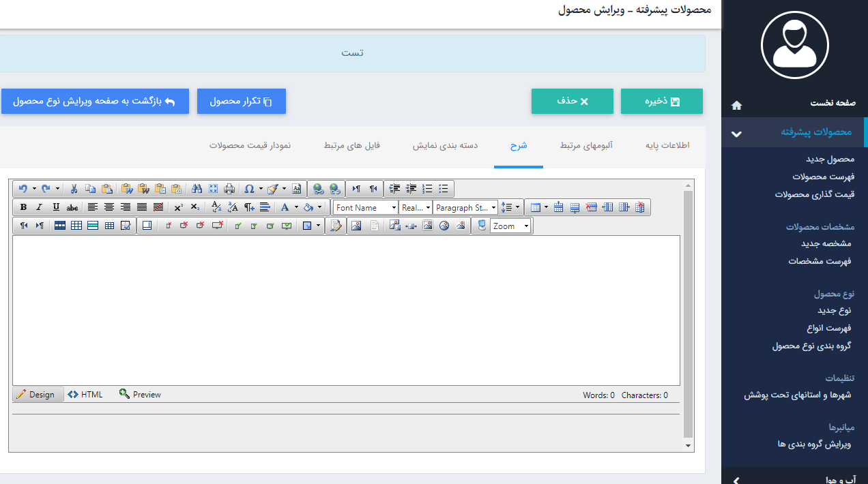Insert a hyperlink using the link icon
Screen dimensions: 868x484
tap(319, 189)
